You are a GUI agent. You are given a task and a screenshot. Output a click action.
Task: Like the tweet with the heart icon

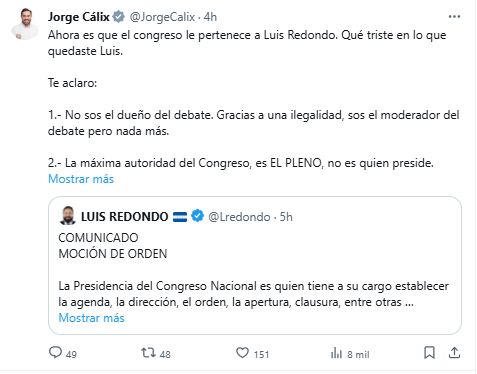tap(242, 353)
